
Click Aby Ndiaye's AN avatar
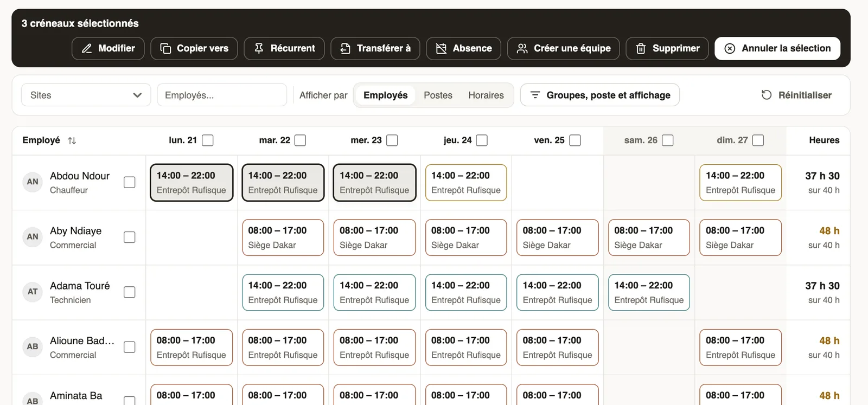[x=33, y=237]
